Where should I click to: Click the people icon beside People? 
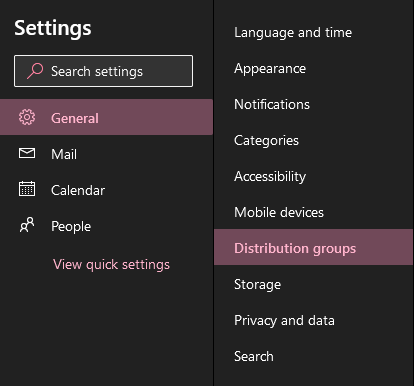coord(27,225)
